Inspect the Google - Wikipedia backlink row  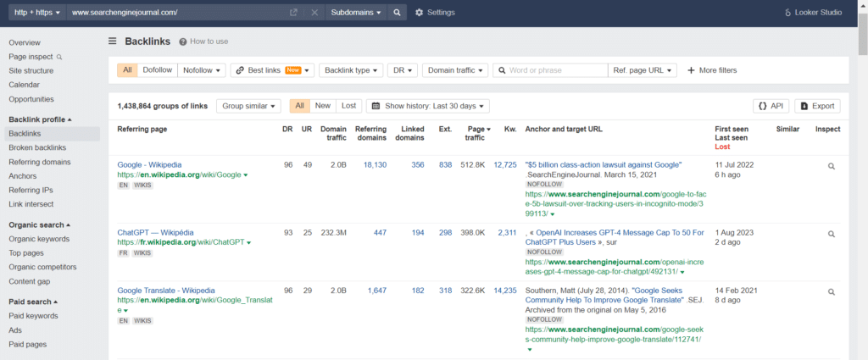pyautogui.click(x=831, y=165)
